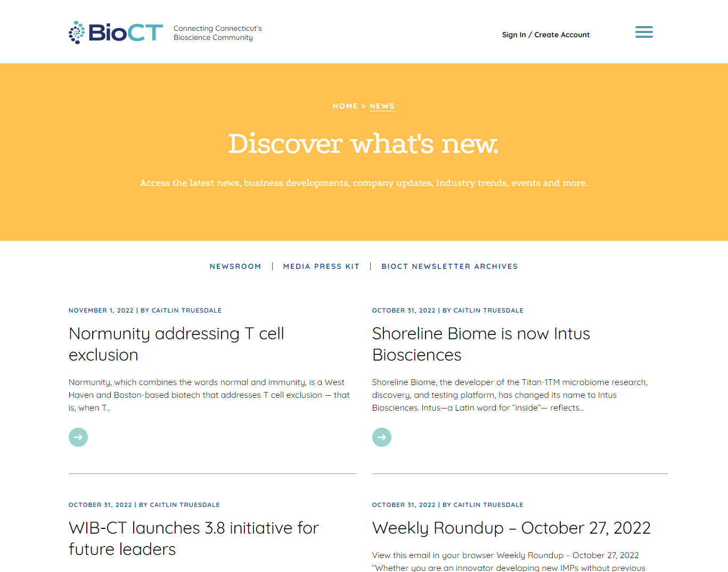
Task: Click Shoreline Biome article excerpt text
Action: pyautogui.click(x=510, y=395)
